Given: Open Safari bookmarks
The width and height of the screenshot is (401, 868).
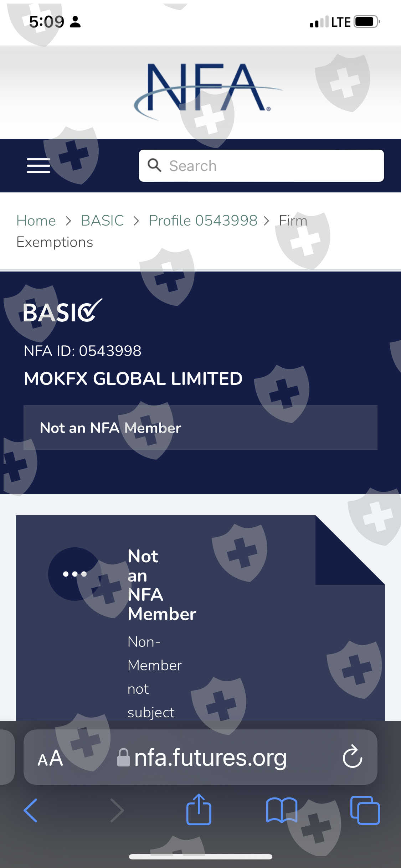Looking at the screenshot, I should (281, 810).
